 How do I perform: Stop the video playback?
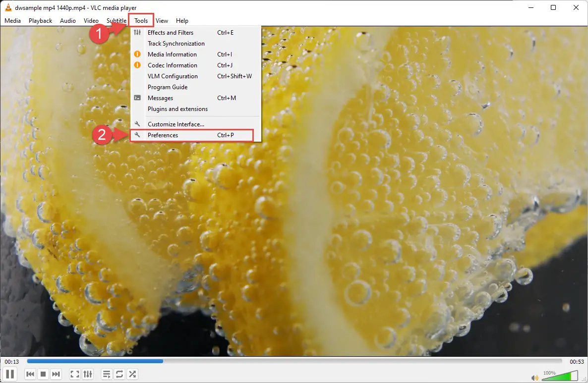point(43,374)
